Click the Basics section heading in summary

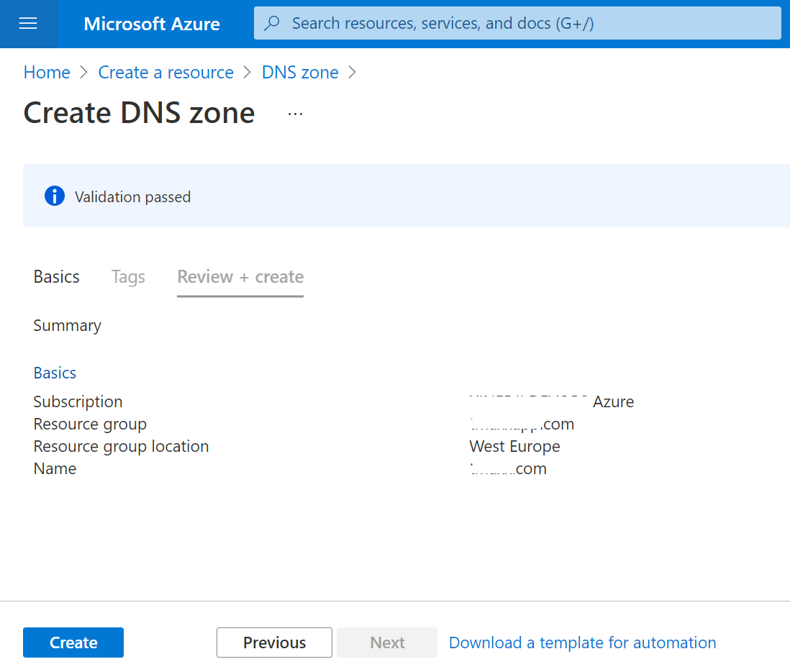(55, 373)
